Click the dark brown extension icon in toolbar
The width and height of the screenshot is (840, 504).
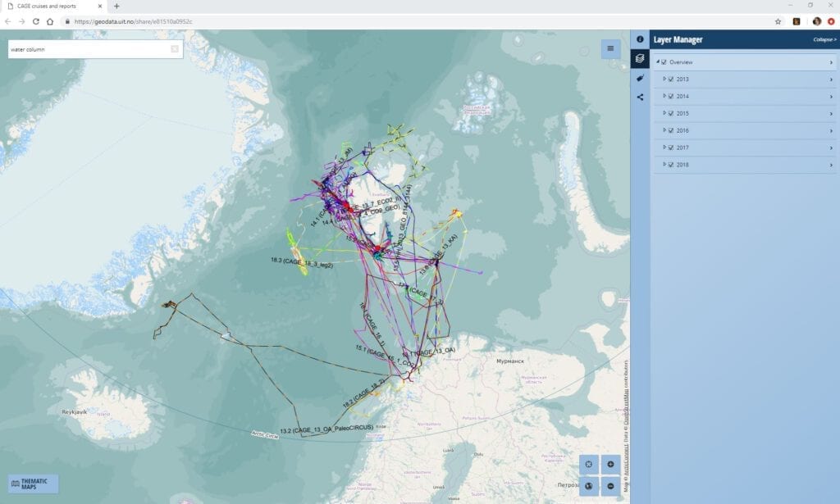point(797,21)
